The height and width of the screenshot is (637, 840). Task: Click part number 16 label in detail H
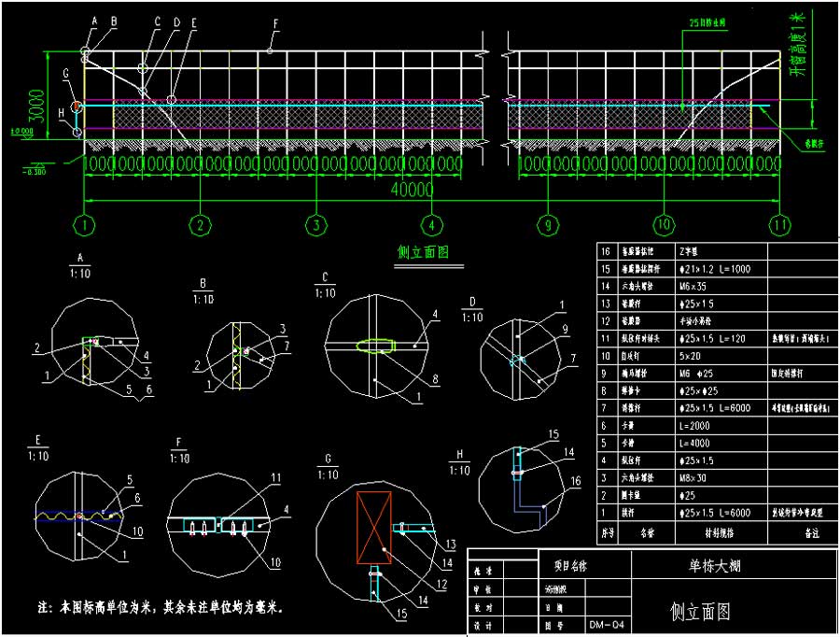[575, 481]
